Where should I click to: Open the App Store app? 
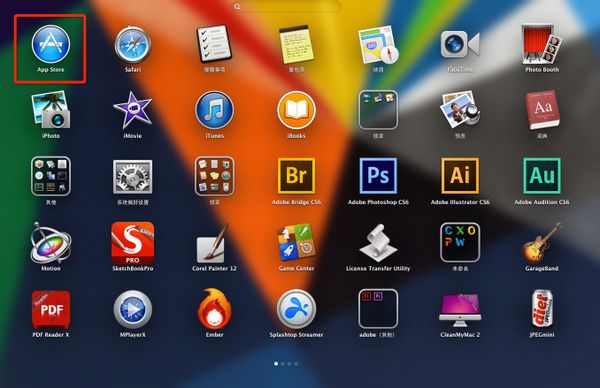coord(51,44)
